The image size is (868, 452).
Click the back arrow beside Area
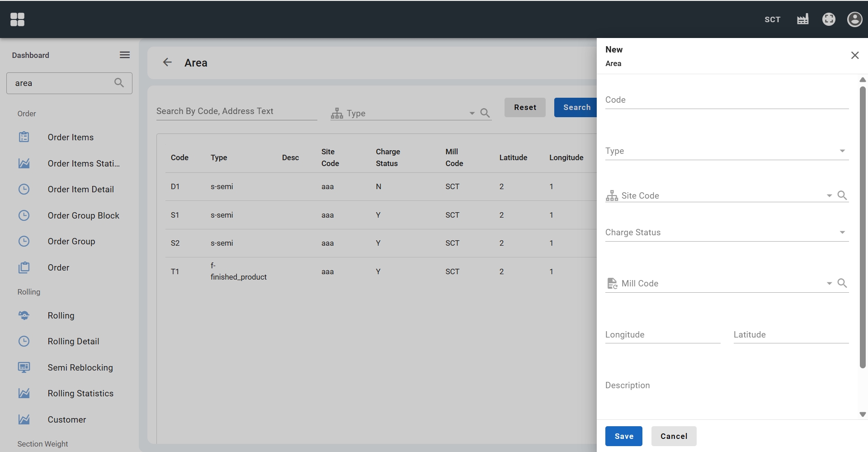(x=167, y=62)
